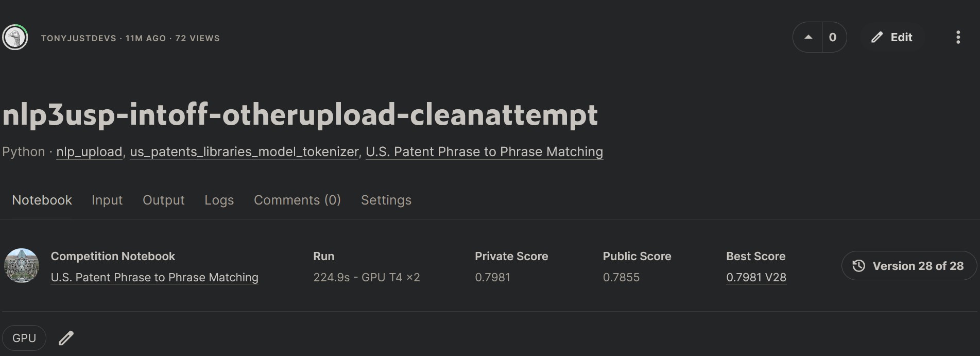Open the Settings tab
Screen dimensions: 980x356
pyautogui.click(x=386, y=200)
